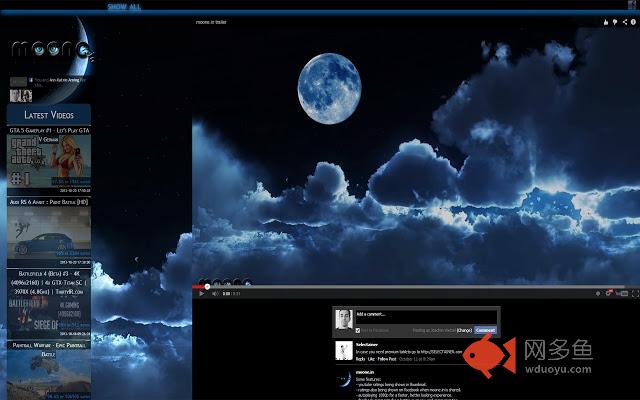Open the GTA 5 Gameplay #1 video thumbnail
This screenshot has width=640, height=400.
[48, 160]
